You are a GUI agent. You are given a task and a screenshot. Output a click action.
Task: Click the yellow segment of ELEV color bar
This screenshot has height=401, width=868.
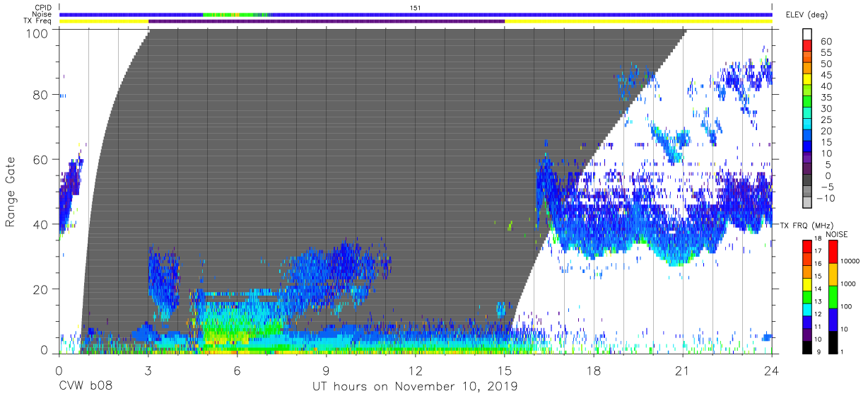click(x=807, y=80)
